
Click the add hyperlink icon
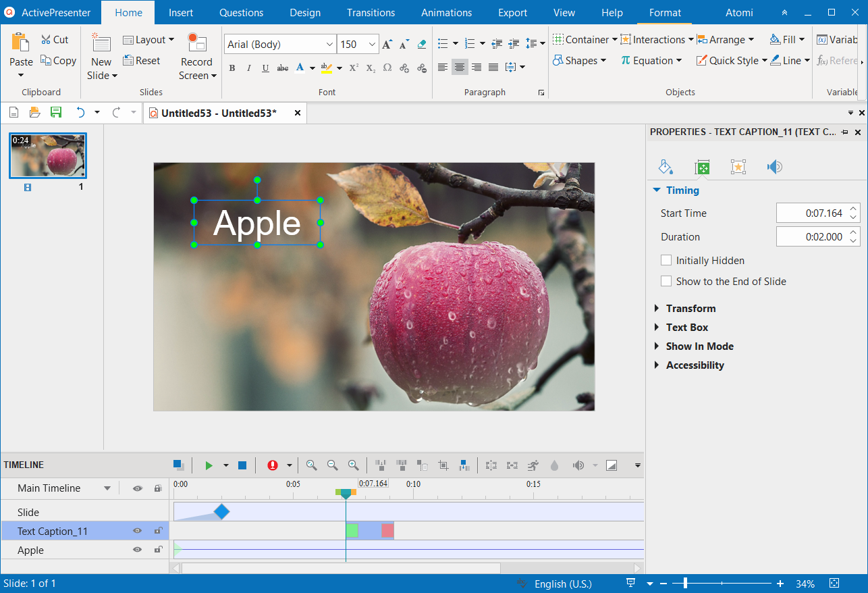404,68
